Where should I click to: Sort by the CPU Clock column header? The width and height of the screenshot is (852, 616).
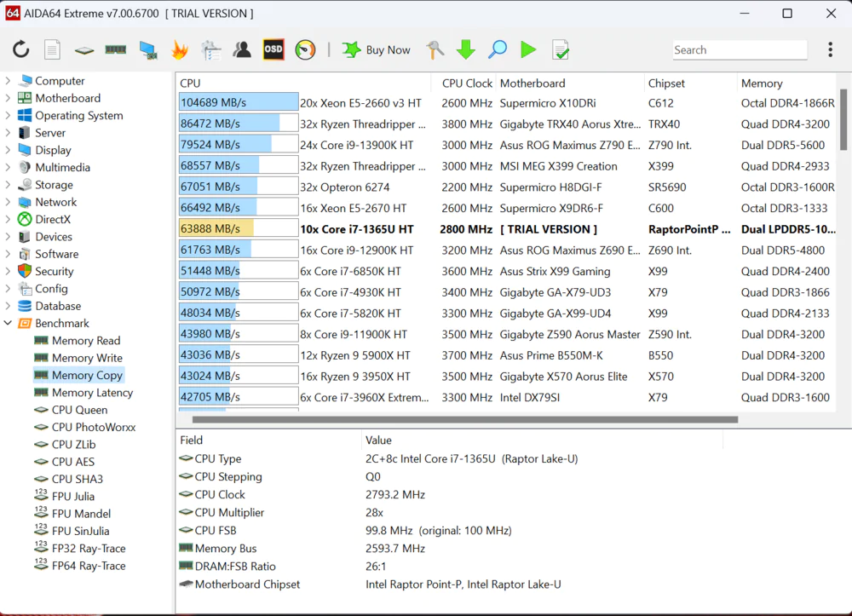pos(467,83)
